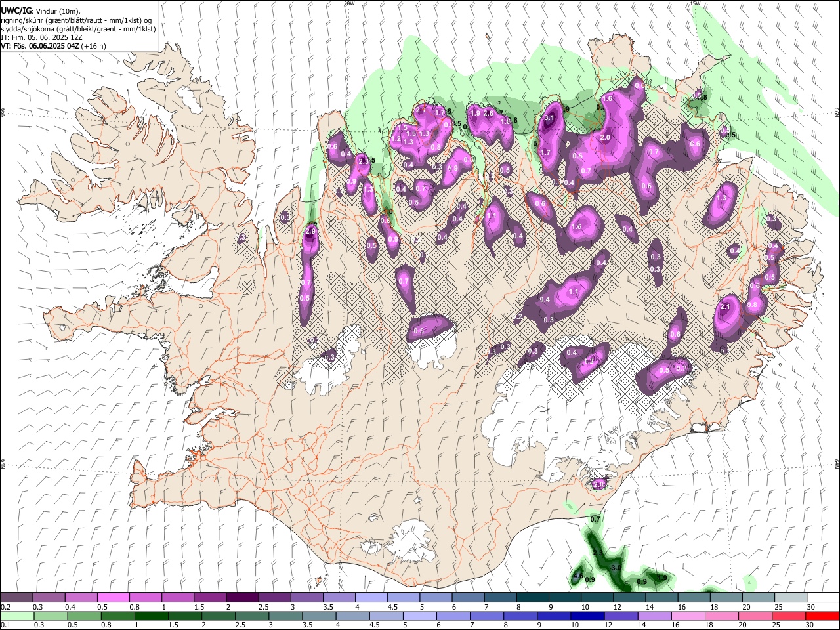Click the '0.1' label on rainfall scale
This screenshot has height=630, width=840.
pos(6,625)
